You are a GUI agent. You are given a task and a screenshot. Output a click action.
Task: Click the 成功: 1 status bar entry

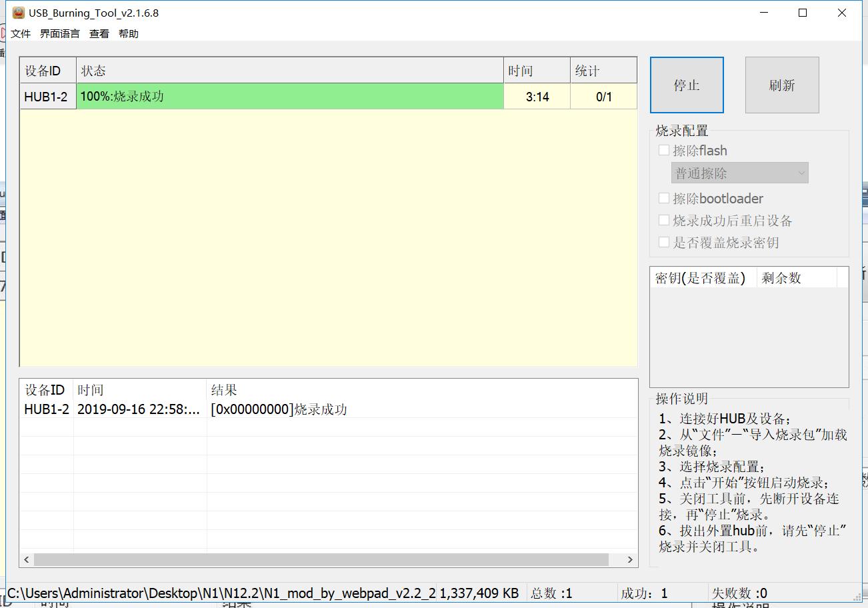click(644, 593)
